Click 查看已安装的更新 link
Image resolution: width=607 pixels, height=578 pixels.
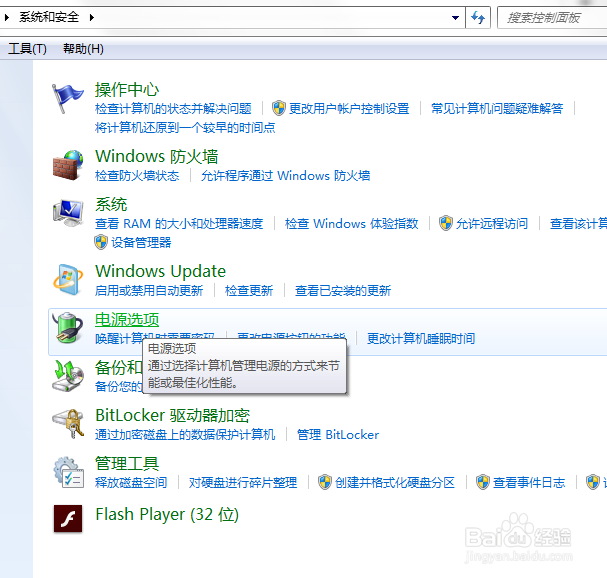[x=343, y=290]
